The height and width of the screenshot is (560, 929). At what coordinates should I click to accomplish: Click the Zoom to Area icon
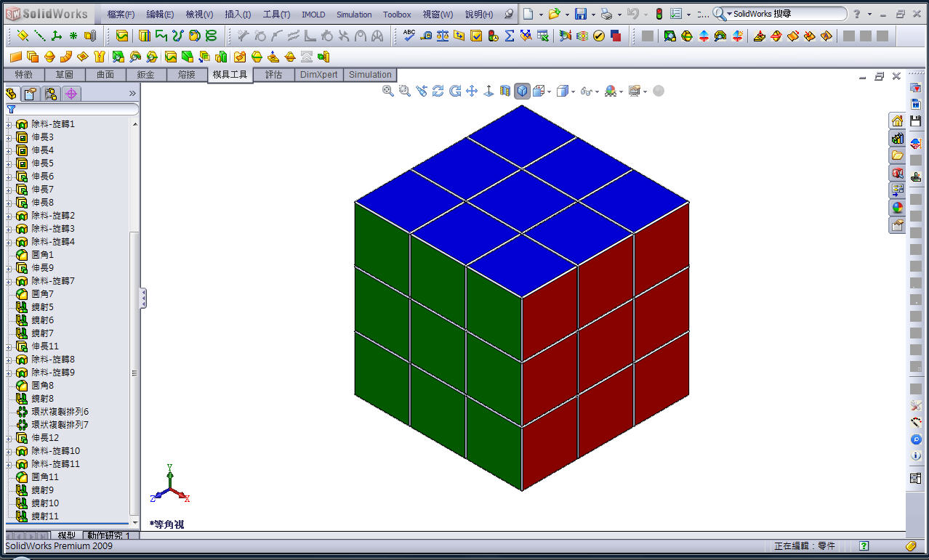pyautogui.click(x=405, y=91)
